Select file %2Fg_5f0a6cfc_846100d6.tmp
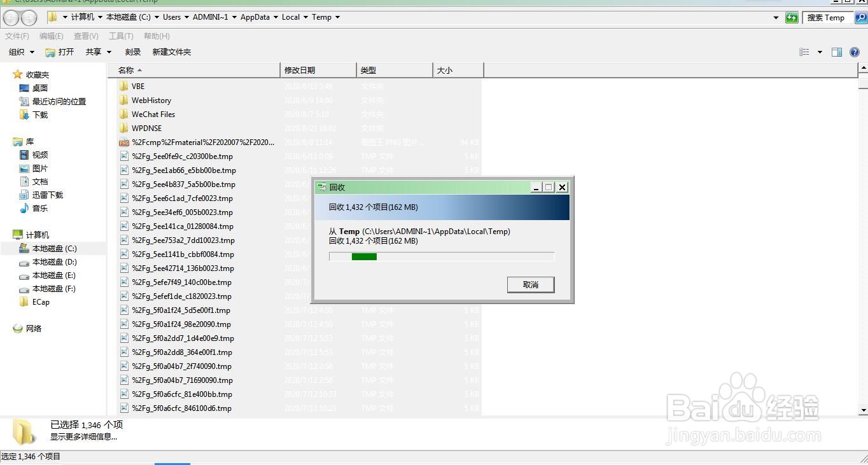The image size is (868, 465). pos(181,408)
